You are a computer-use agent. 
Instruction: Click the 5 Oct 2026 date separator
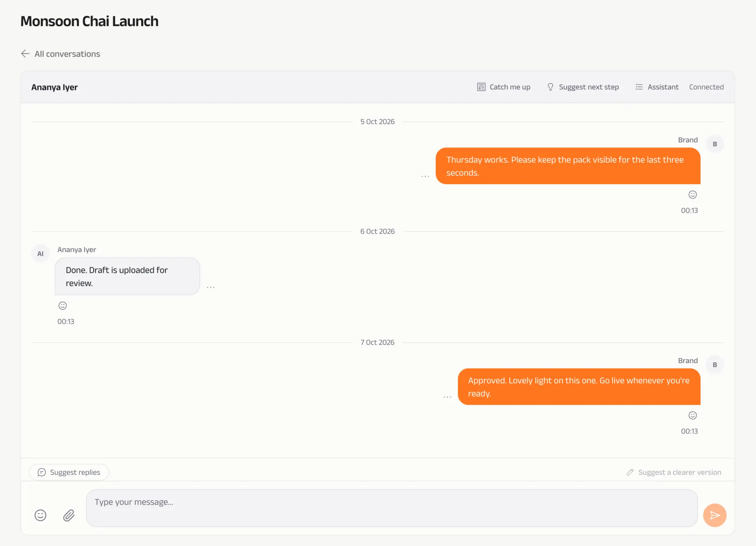point(378,122)
